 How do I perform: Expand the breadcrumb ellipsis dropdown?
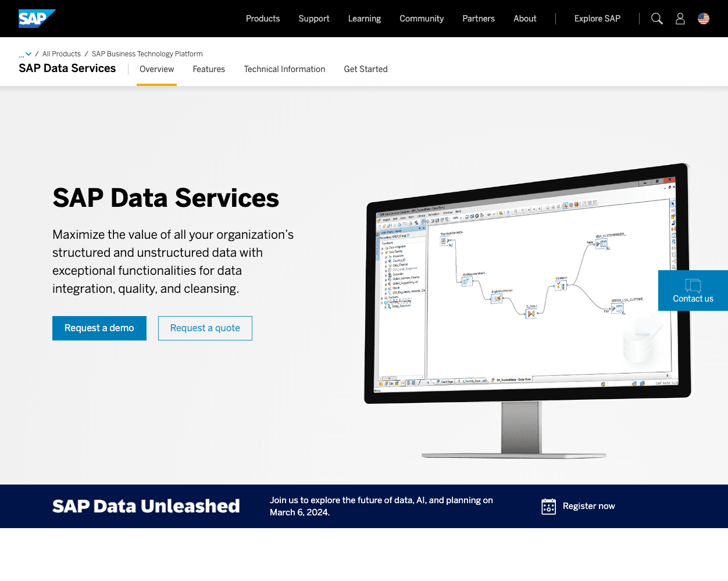point(25,54)
